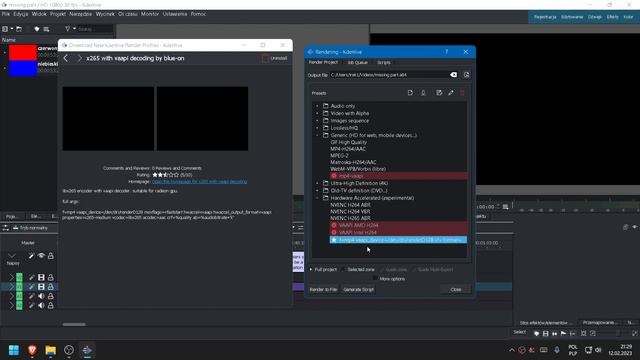This screenshot has height=360, width=640.
Task: Switch to the Scripts tab
Action: tap(384, 62)
